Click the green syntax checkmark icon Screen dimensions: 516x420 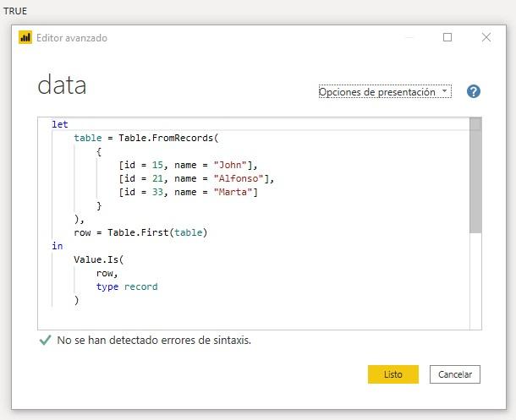(x=45, y=341)
